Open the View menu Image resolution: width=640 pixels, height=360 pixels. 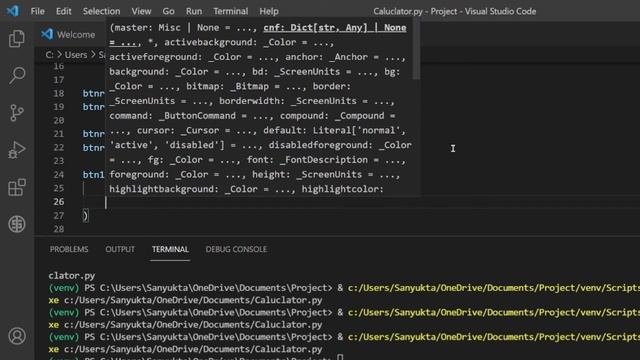pos(141,11)
